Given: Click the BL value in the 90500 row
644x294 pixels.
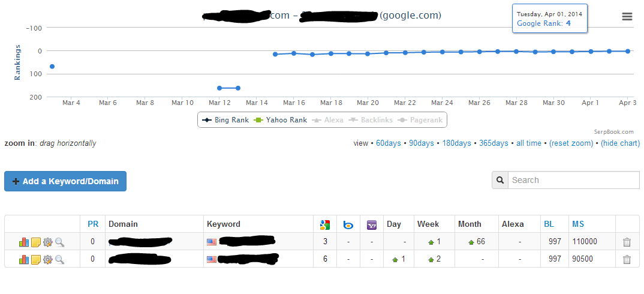Looking at the screenshot, I should pyautogui.click(x=555, y=259).
